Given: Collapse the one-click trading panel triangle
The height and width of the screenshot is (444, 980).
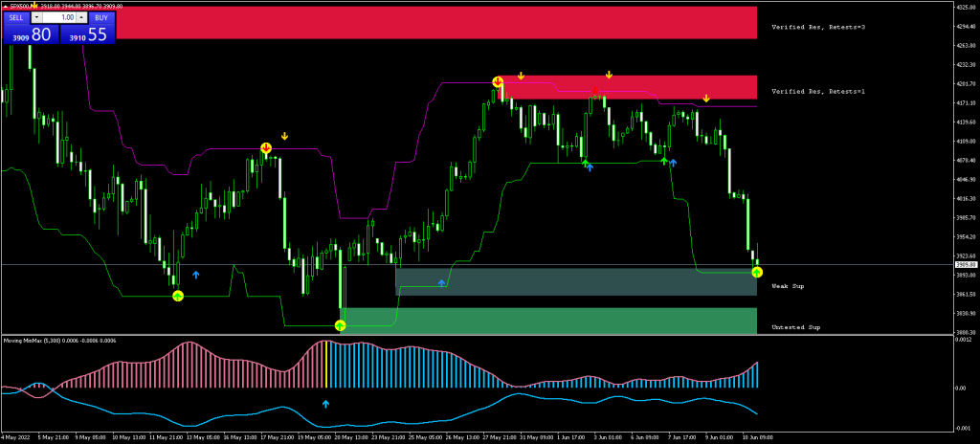Looking at the screenshot, I should [x=5, y=6].
